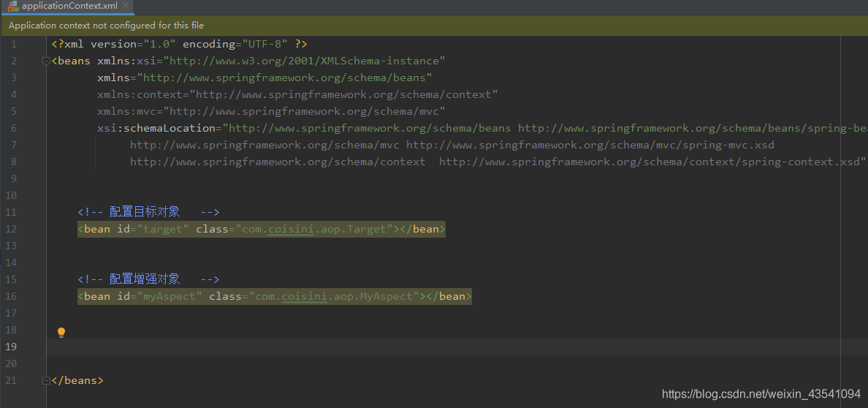The height and width of the screenshot is (408, 868).
Task: Click 'Application context not configured' notification banner
Action: coord(434,26)
